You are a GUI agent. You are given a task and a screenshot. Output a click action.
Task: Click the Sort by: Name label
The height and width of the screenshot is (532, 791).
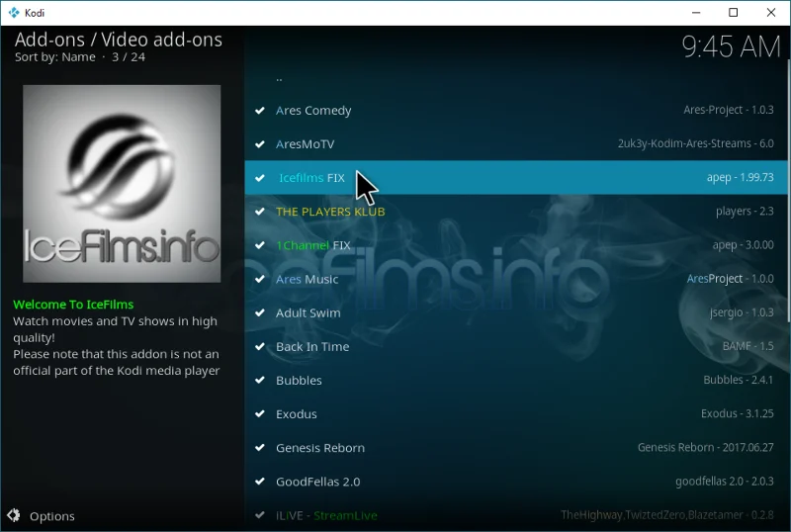pos(55,57)
